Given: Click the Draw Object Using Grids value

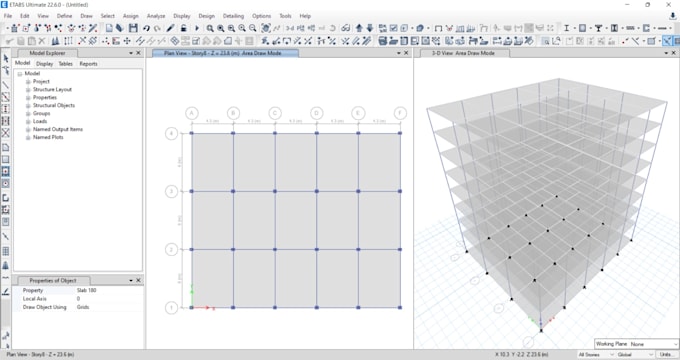Looking at the screenshot, I should click(x=83, y=307).
